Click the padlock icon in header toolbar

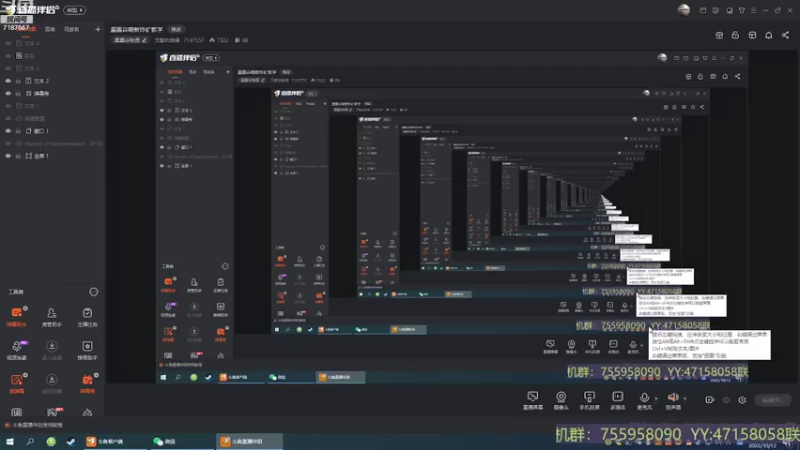pyautogui.click(x=735, y=35)
